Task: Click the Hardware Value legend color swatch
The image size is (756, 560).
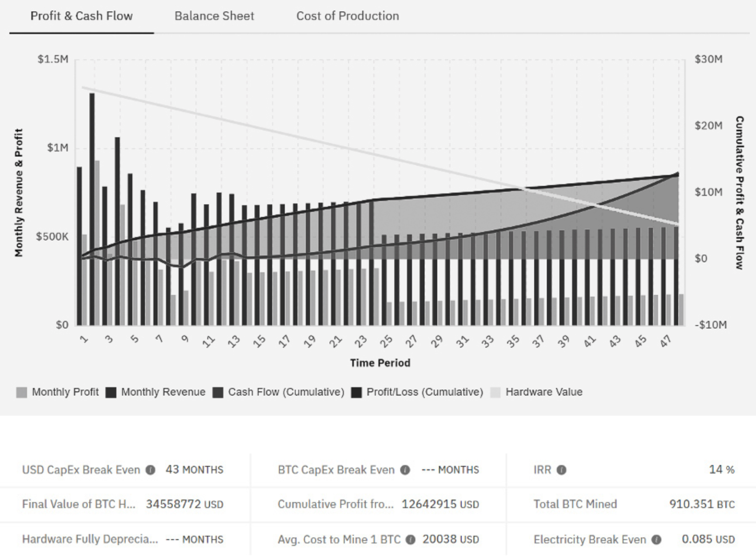Action: (495, 393)
